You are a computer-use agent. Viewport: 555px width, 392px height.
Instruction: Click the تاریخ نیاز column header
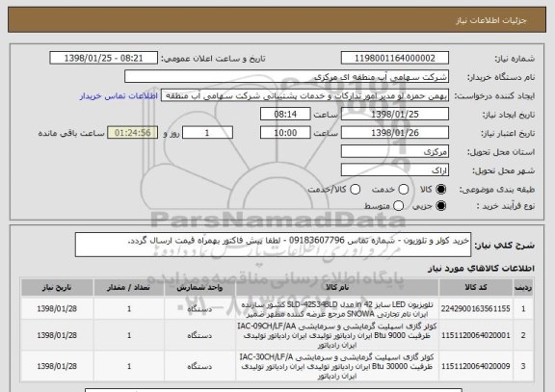(57, 288)
